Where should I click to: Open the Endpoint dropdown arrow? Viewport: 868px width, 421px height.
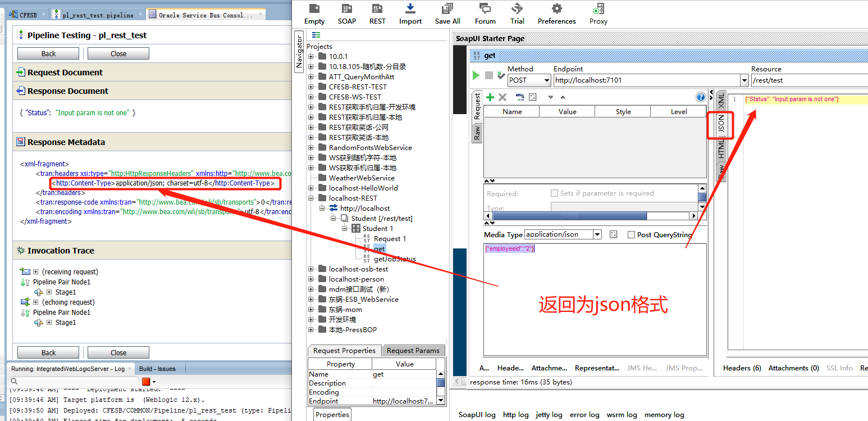(745, 80)
